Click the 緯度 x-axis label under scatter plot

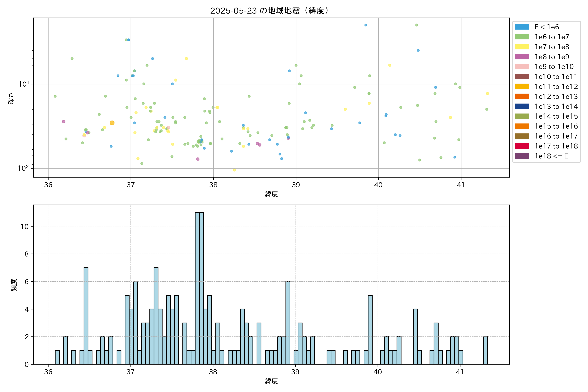coord(271,194)
